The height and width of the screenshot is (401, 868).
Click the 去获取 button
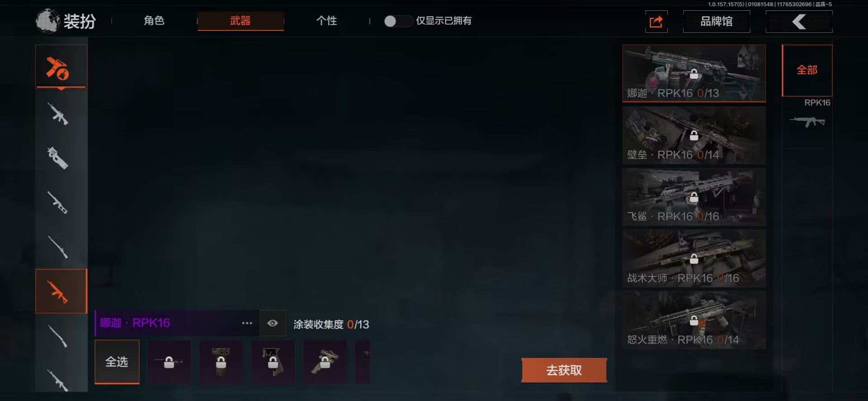(x=564, y=370)
